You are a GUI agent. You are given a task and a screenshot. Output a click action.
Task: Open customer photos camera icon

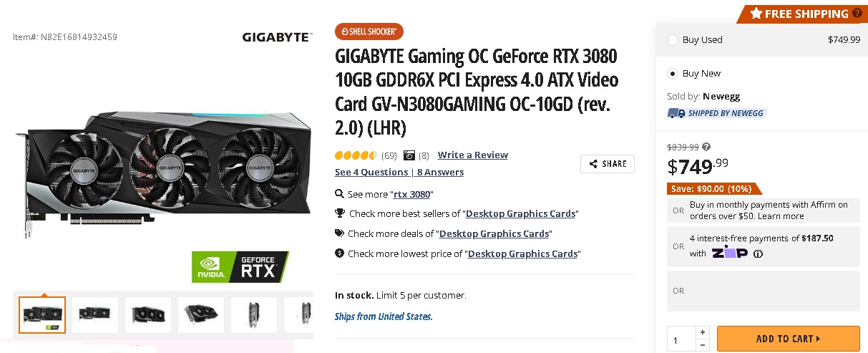pos(409,155)
